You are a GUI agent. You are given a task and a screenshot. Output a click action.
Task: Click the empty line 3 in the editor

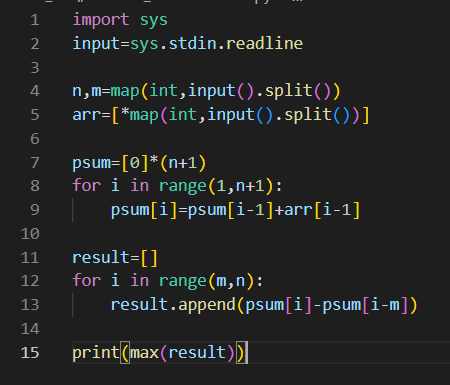click(x=260, y=68)
